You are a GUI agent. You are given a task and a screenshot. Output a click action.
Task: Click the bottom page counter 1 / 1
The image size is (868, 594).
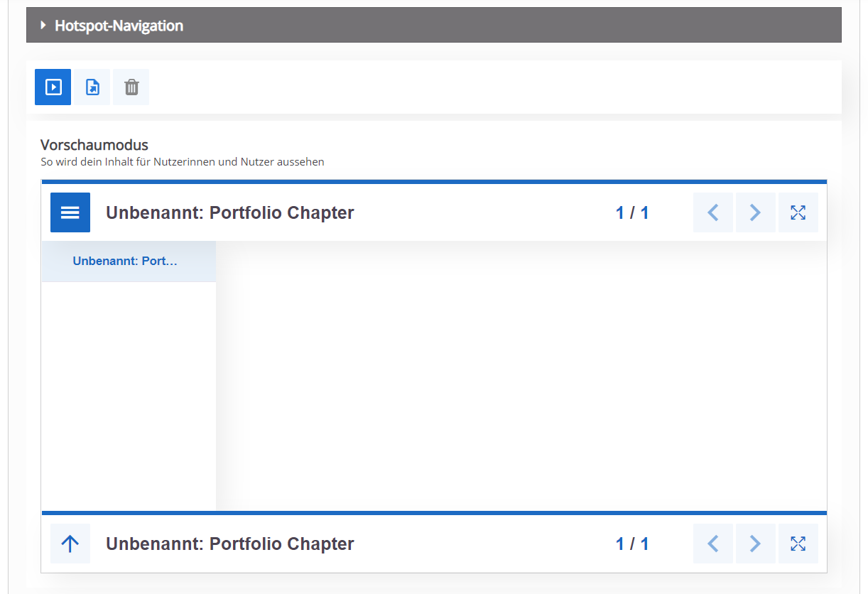[x=632, y=544]
